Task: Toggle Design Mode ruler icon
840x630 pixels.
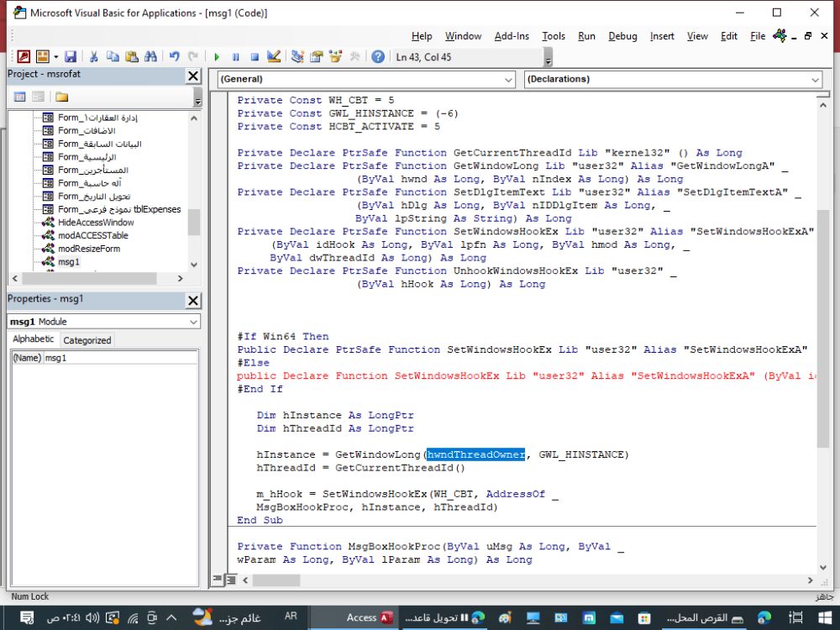Action: point(273,56)
